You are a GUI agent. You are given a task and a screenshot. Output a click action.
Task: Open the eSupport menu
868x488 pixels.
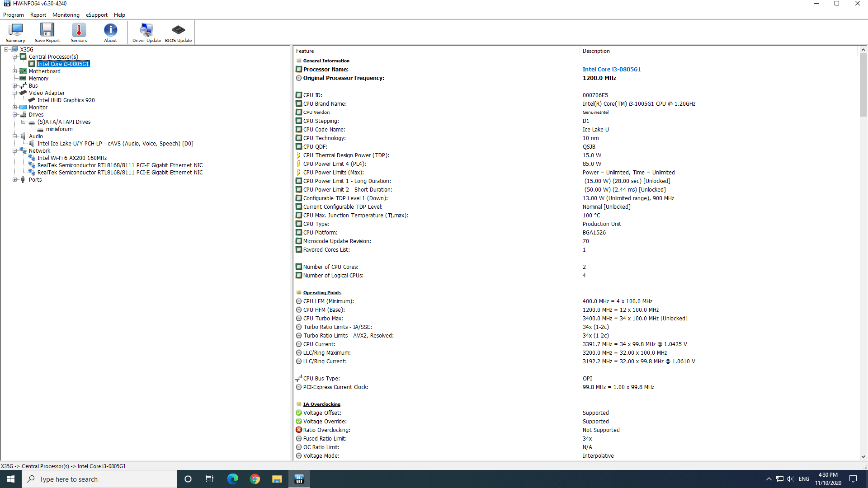point(97,15)
